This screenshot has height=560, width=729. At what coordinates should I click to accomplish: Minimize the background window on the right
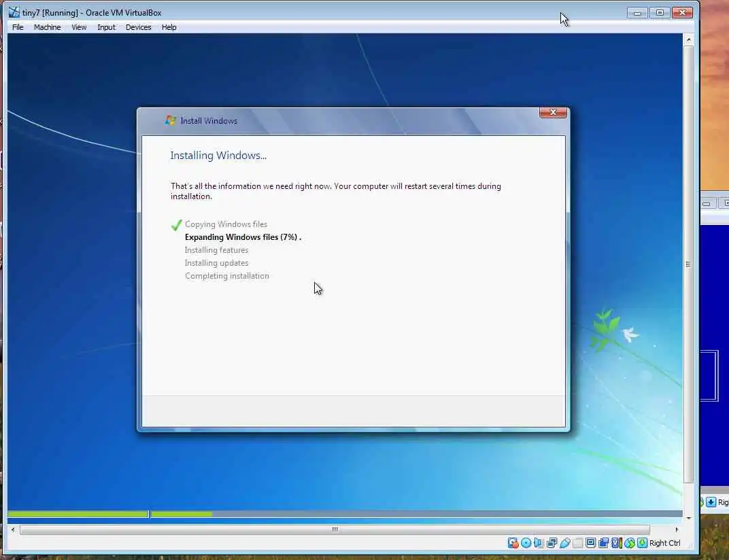coord(706,204)
